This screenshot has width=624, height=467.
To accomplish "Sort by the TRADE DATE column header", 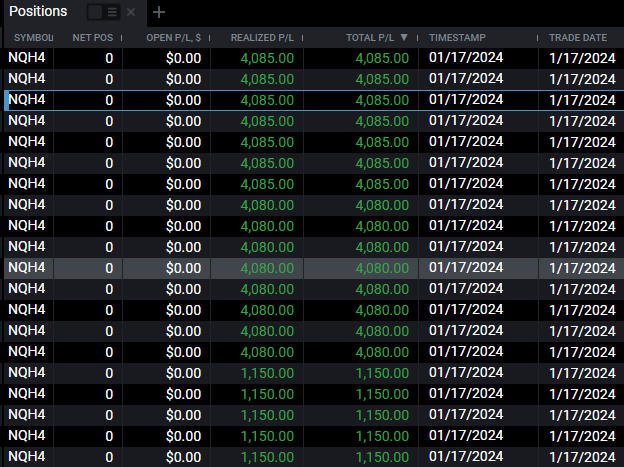I will [578, 38].
